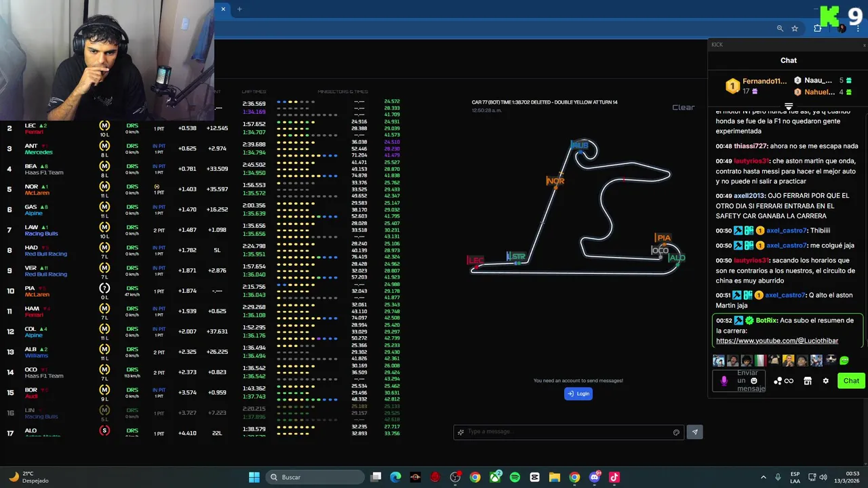The width and height of the screenshot is (868, 488).
Task: Select ALO marker on the track map
Action: pos(676,258)
